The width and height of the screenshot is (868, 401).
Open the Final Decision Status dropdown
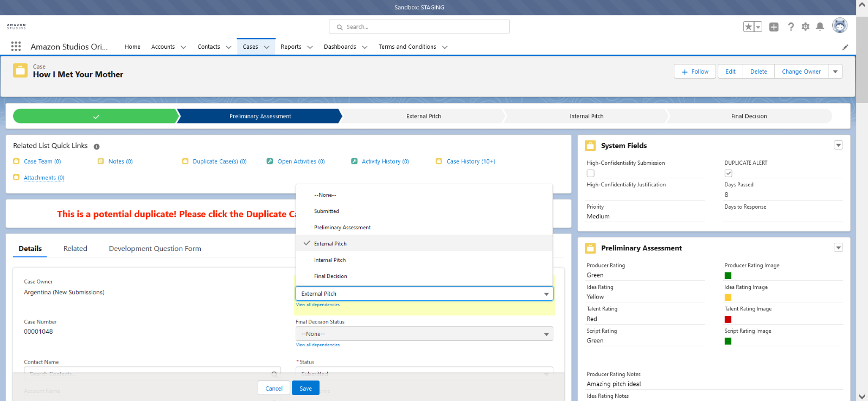(424, 334)
